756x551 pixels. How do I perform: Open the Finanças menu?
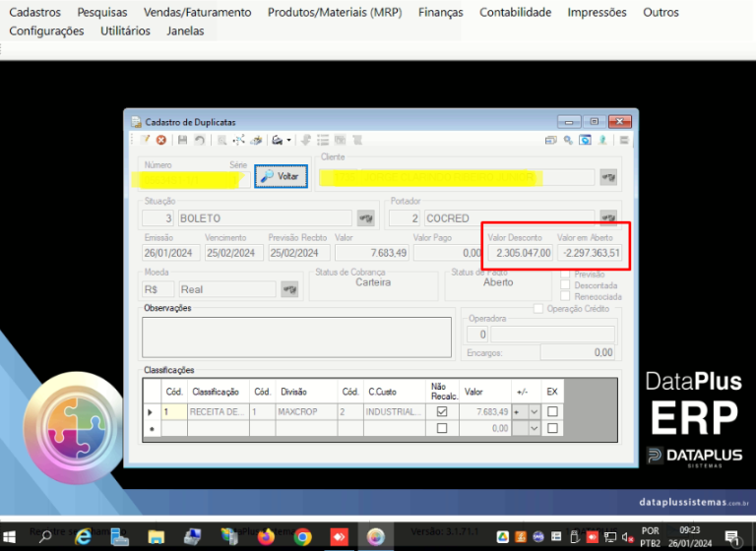click(x=440, y=12)
